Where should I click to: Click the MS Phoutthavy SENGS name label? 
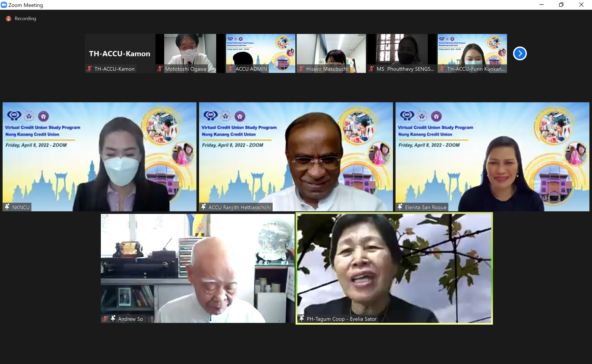tap(405, 69)
